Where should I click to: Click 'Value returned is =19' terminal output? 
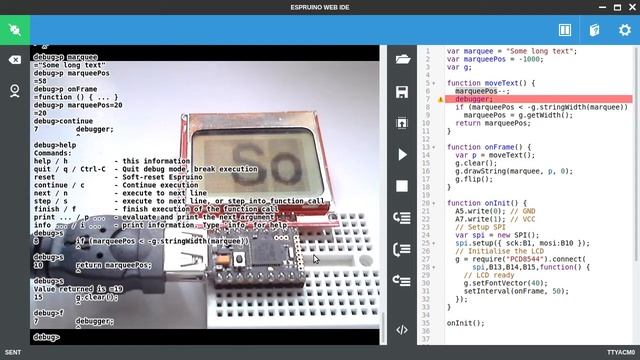coord(78,289)
